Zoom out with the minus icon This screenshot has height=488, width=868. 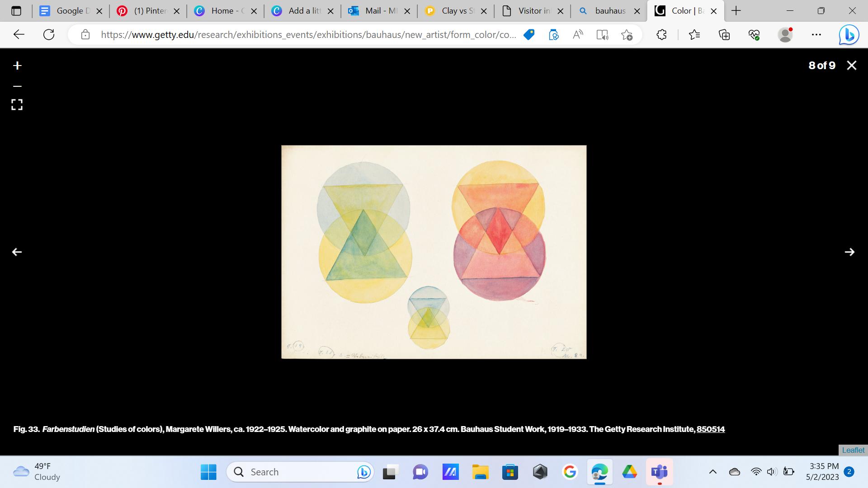pyautogui.click(x=17, y=86)
